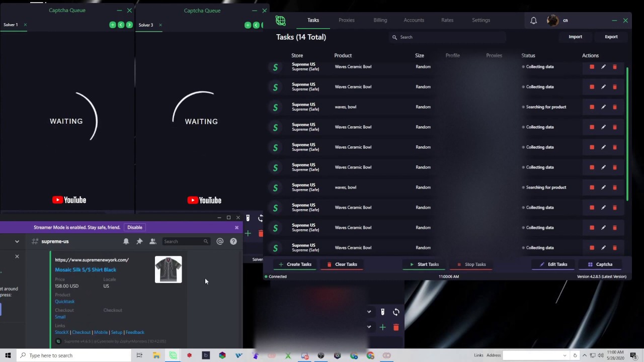Open Discord mentions inbox

(220, 241)
